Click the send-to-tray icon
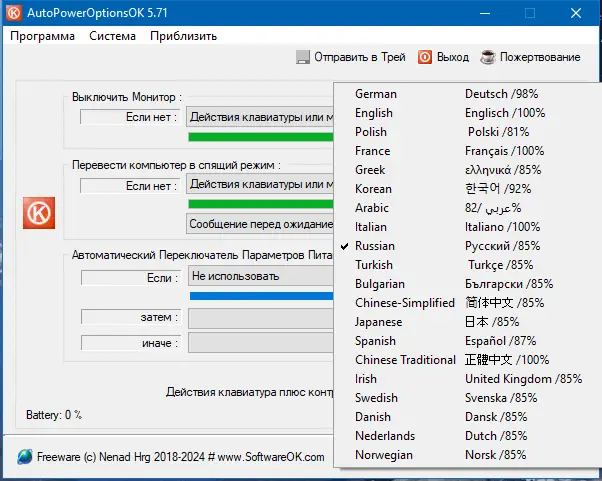 pyautogui.click(x=303, y=57)
